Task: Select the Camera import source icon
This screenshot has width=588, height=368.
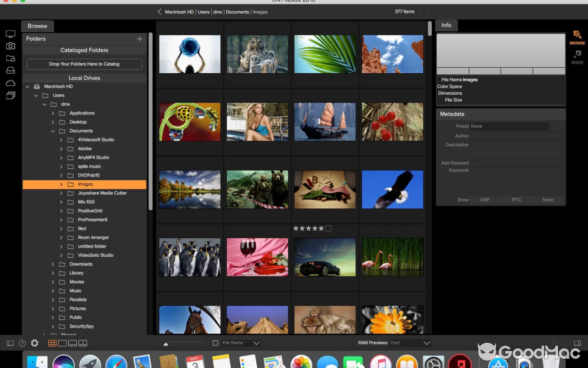Action: click(10, 46)
